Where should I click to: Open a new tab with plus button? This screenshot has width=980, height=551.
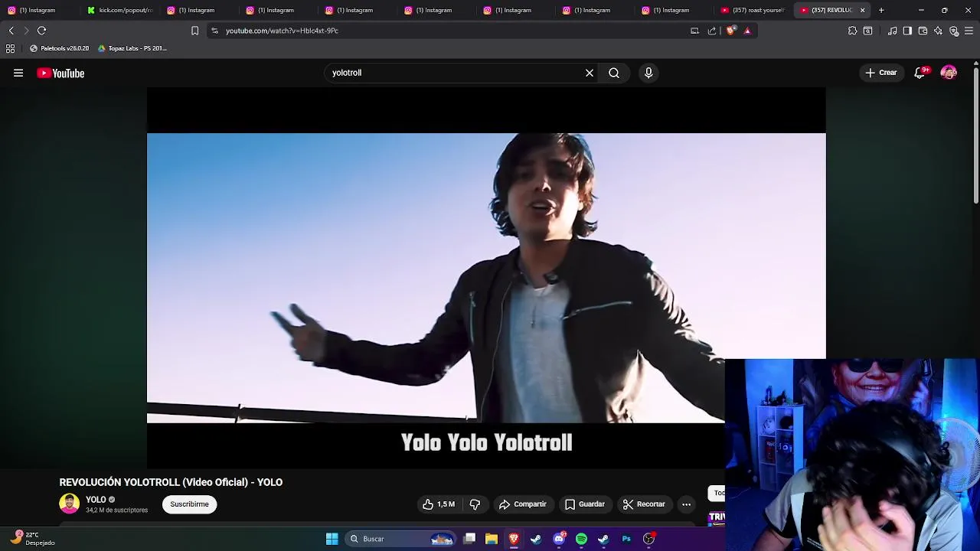[x=881, y=10]
